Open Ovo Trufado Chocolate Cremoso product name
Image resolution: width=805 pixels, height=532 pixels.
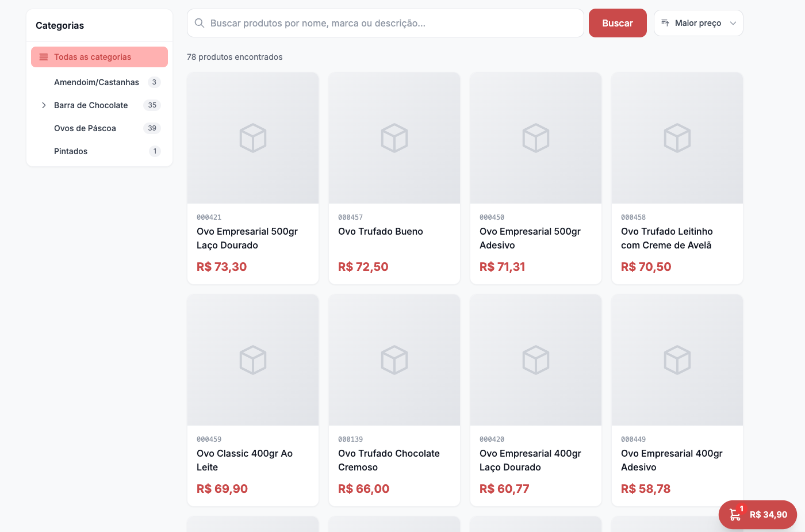click(389, 460)
